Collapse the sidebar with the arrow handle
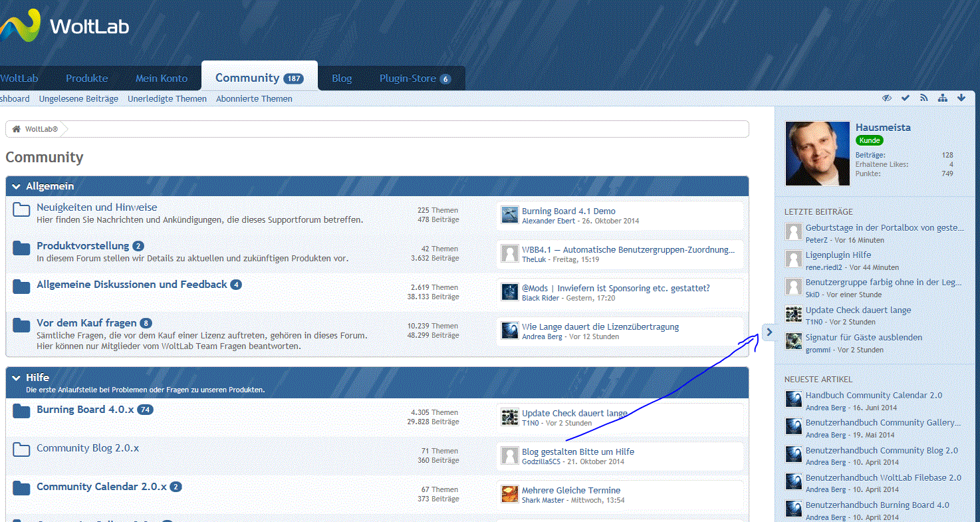The width and height of the screenshot is (980, 522). (769, 331)
